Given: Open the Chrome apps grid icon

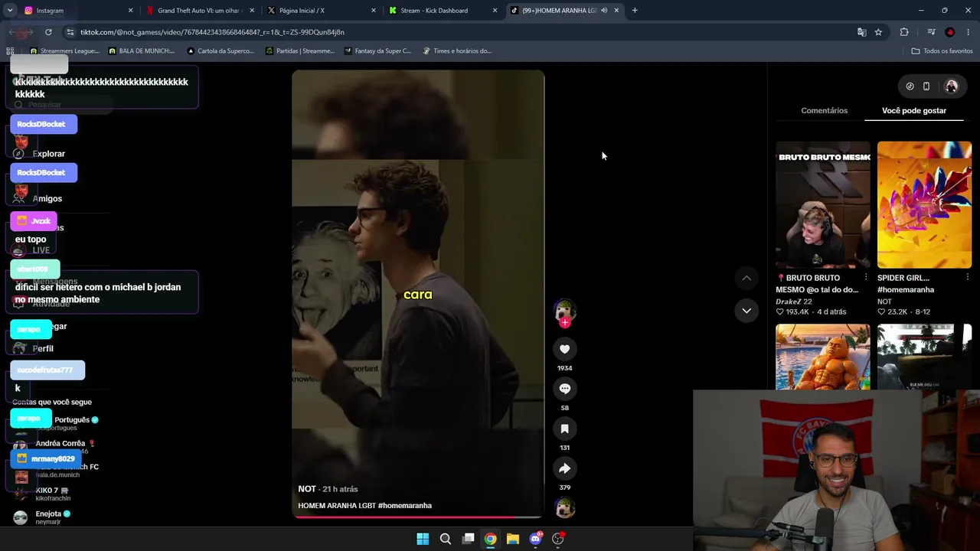Looking at the screenshot, I should [10, 51].
